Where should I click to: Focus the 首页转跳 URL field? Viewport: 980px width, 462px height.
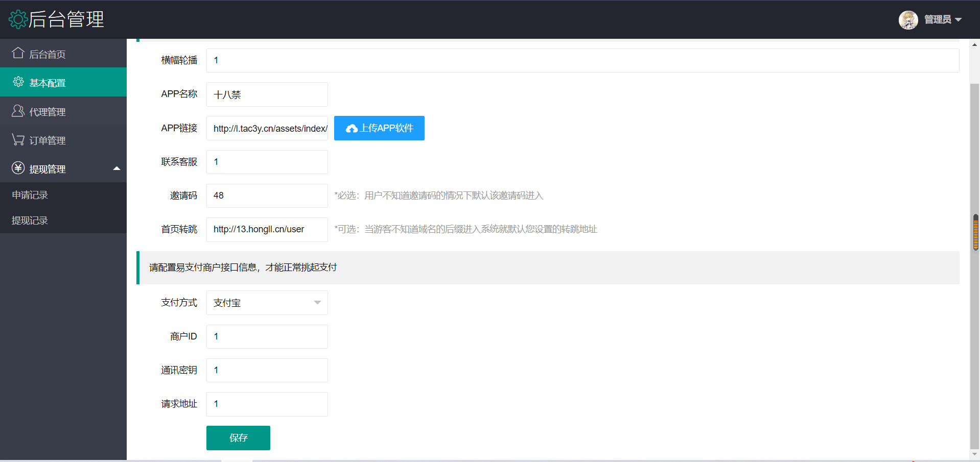tap(267, 229)
